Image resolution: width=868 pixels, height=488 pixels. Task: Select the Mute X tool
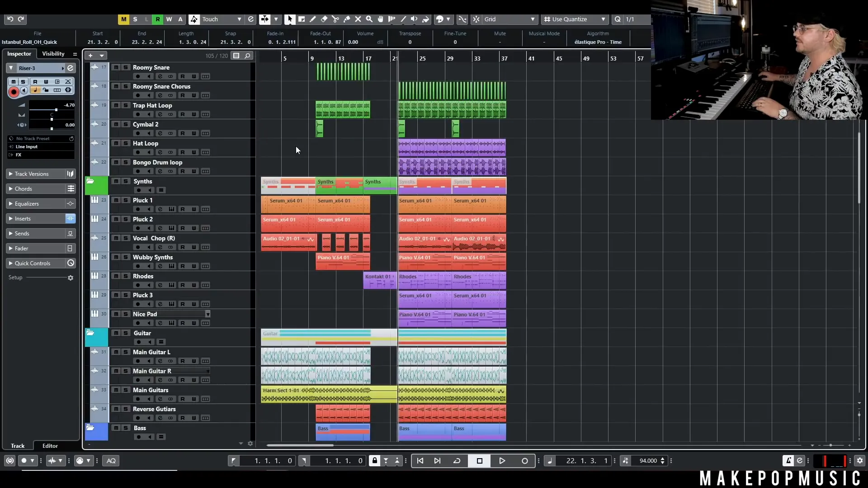click(x=358, y=19)
